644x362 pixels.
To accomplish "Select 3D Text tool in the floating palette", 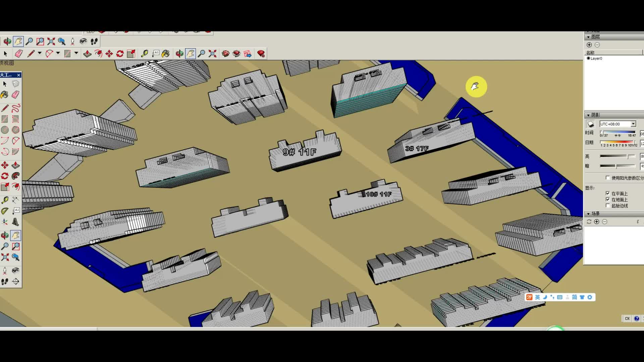I will point(15,222).
